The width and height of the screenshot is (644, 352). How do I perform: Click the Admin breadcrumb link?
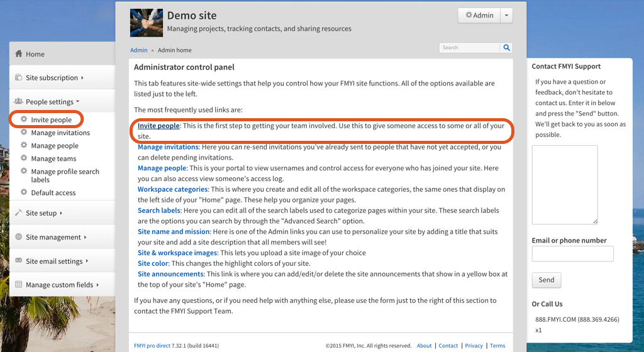pos(139,50)
